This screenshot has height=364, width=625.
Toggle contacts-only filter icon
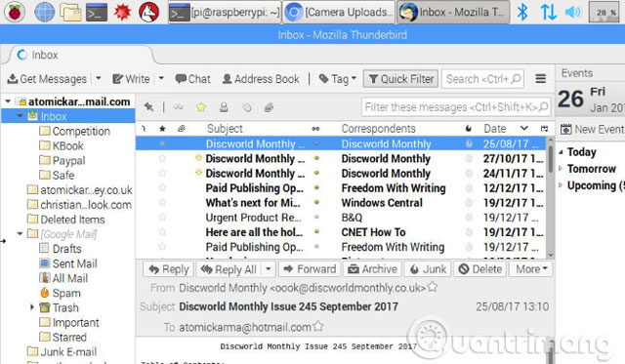click(224, 106)
